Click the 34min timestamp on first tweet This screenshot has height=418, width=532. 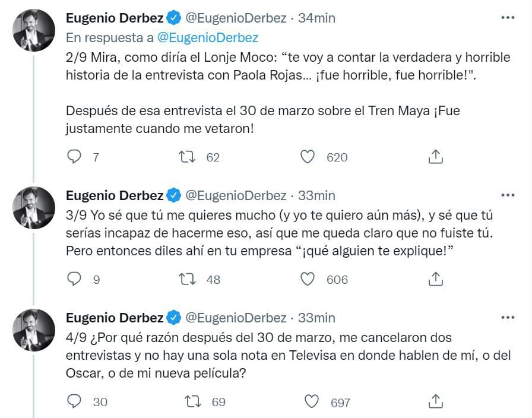point(316,18)
